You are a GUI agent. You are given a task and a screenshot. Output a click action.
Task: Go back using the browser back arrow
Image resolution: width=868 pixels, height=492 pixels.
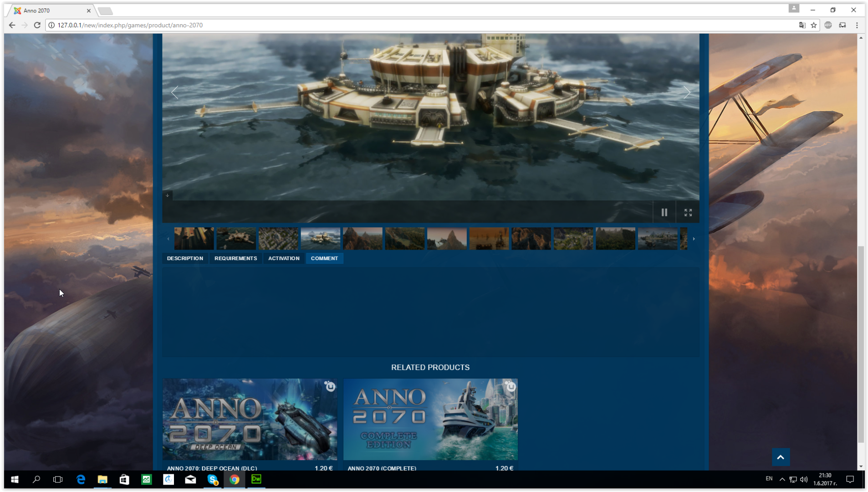12,25
